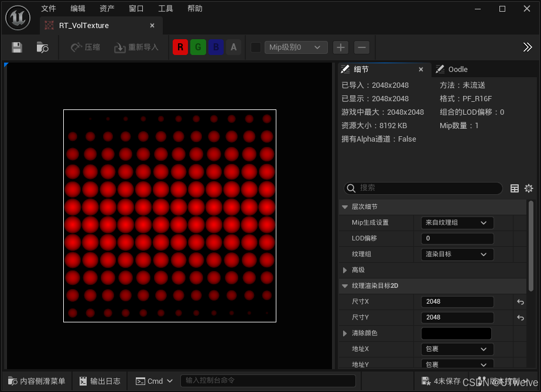The height and width of the screenshot is (392, 541).
Task: Open the 工具 menu
Action: pyautogui.click(x=166, y=8)
